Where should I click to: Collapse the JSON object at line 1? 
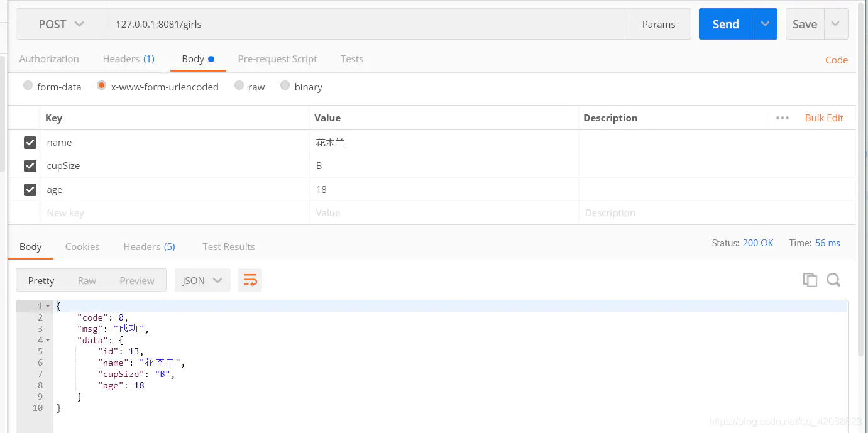point(48,306)
